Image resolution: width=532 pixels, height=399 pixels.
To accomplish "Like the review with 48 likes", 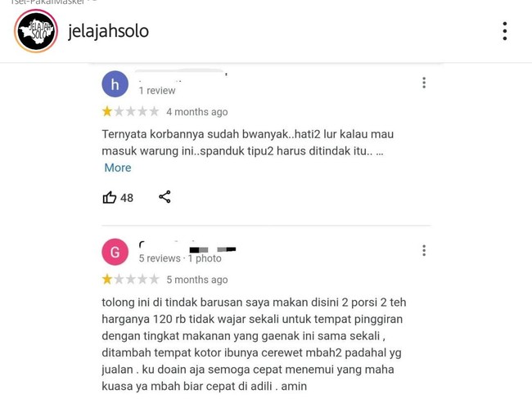I will (x=109, y=197).
